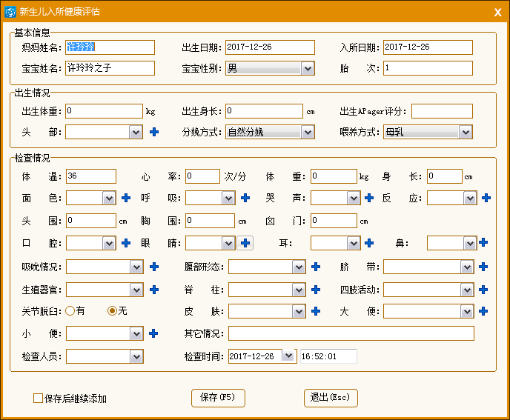Click the 退出(Esc) button
The width and height of the screenshot is (510, 420).
pos(330,398)
